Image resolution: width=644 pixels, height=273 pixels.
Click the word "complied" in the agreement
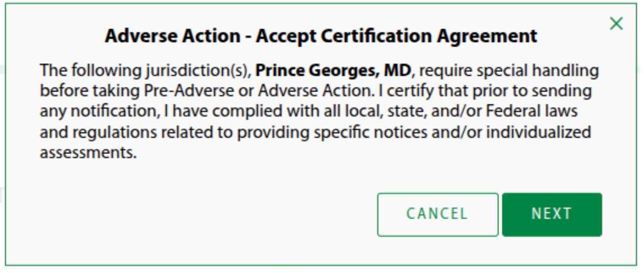point(255,111)
